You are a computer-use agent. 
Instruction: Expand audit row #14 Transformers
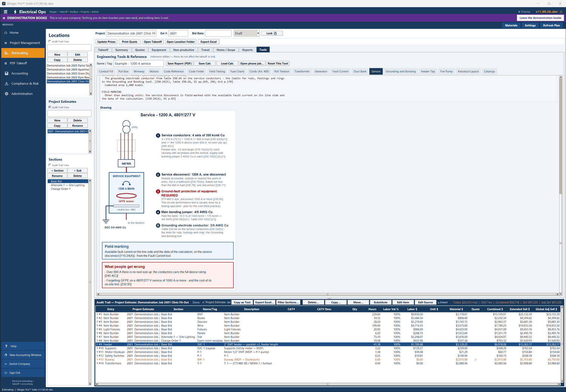[97, 363]
